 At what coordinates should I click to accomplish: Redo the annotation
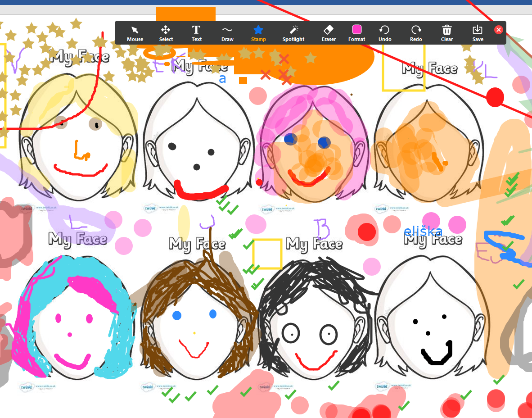[x=415, y=33]
